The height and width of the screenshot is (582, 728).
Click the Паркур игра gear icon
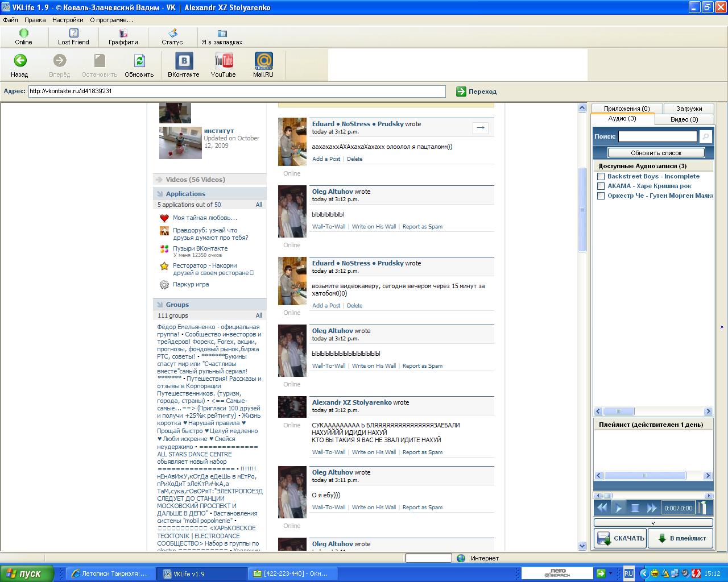pyautogui.click(x=164, y=284)
